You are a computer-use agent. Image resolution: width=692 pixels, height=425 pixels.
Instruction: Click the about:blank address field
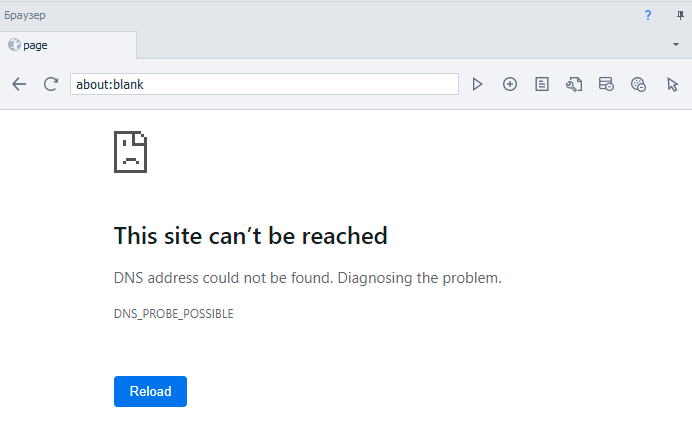(x=264, y=84)
